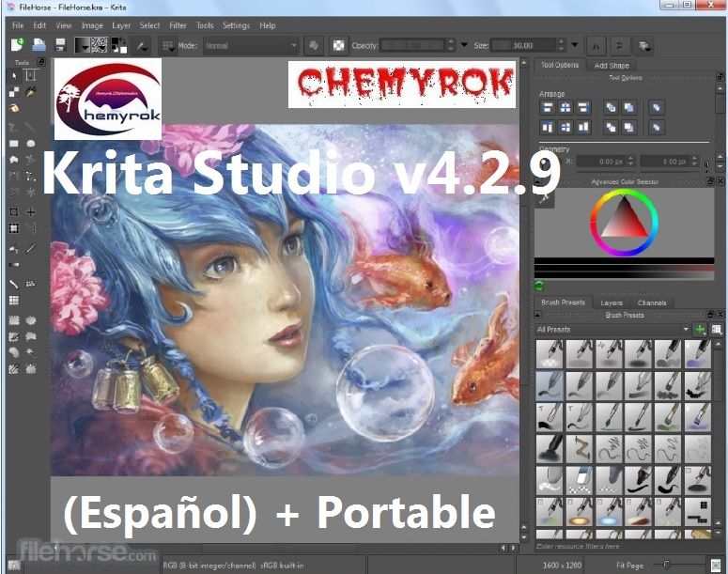Open the Filter menu
The height and width of the screenshot is (574, 728).
[178, 25]
